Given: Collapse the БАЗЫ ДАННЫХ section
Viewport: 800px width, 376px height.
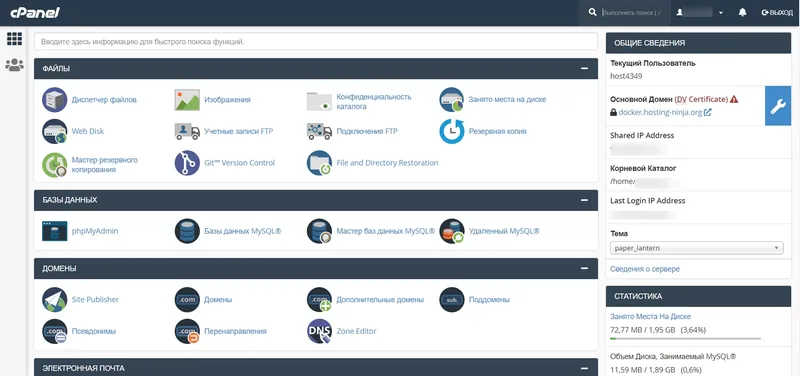Looking at the screenshot, I should pyautogui.click(x=585, y=200).
